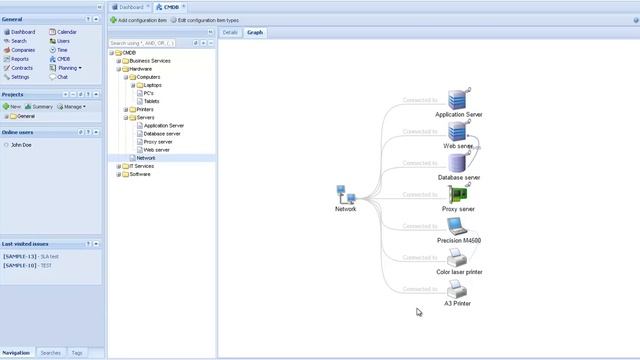Switch to Navigation bottom tab
Image resolution: width=640 pixels, height=360 pixels.
click(x=16, y=353)
